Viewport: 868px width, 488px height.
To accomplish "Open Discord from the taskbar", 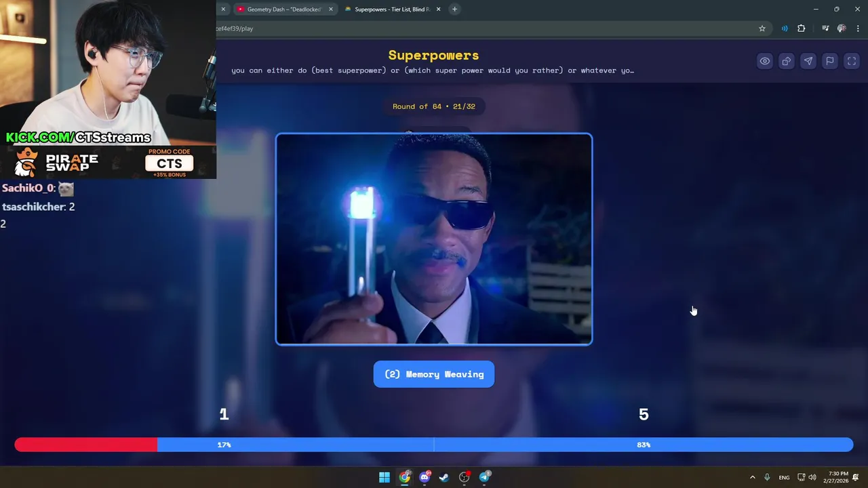I will pyautogui.click(x=425, y=477).
